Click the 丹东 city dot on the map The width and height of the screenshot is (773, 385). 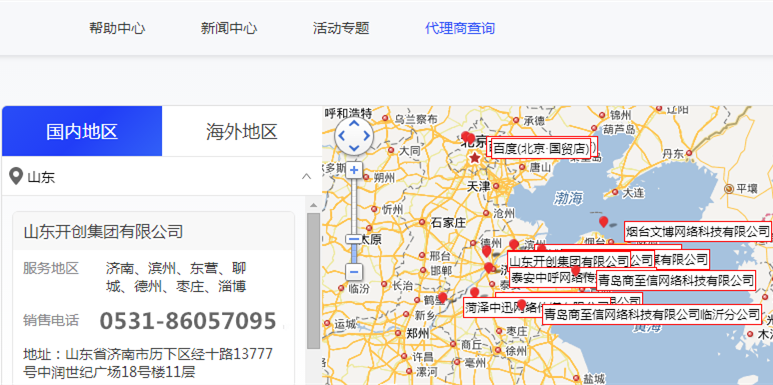pos(689,153)
